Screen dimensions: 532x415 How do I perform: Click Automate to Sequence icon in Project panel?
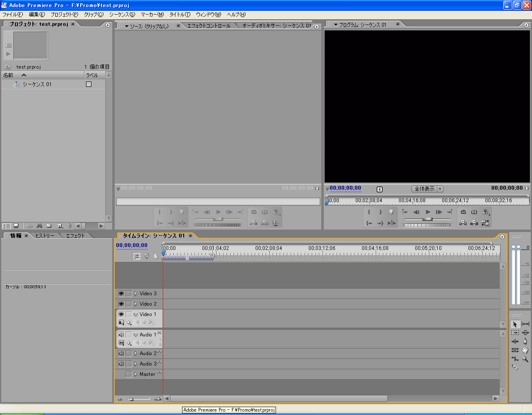pyautogui.click(x=29, y=226)
